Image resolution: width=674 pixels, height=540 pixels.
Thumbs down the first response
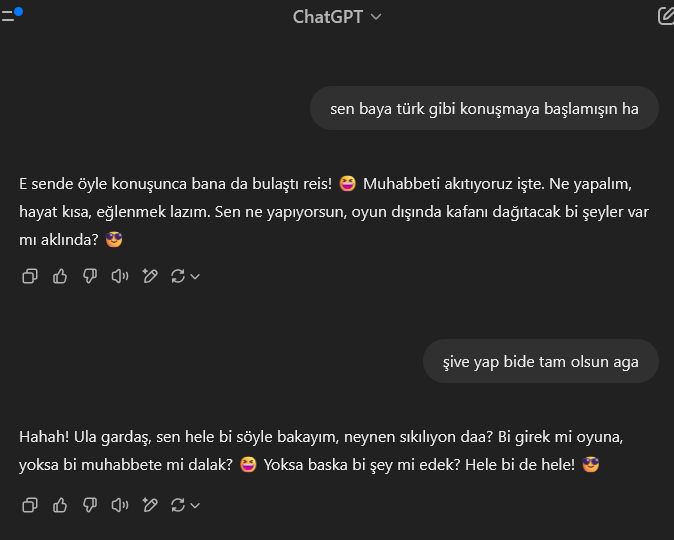[x=90, y=276]
